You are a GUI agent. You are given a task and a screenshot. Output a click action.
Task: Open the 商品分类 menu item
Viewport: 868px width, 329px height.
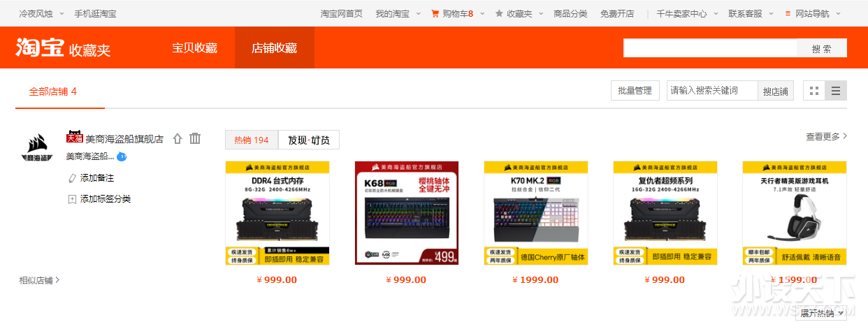coord(570,13)
